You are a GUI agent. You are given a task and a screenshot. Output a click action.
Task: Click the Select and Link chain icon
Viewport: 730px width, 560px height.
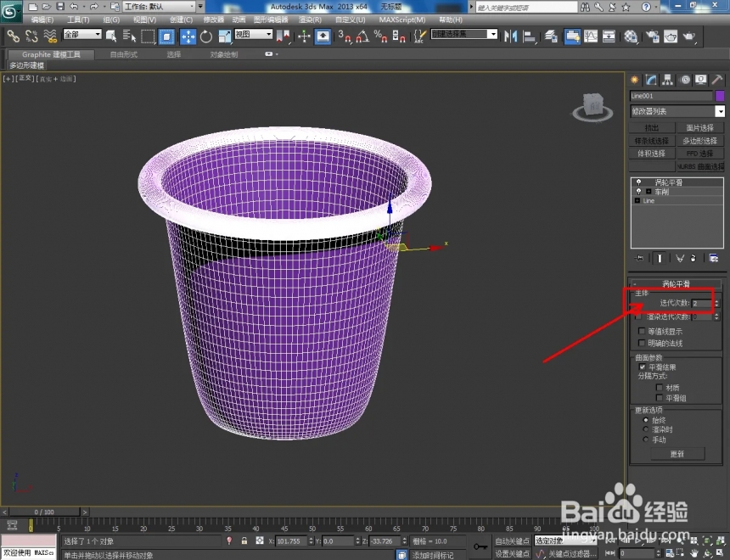[13, 36]
